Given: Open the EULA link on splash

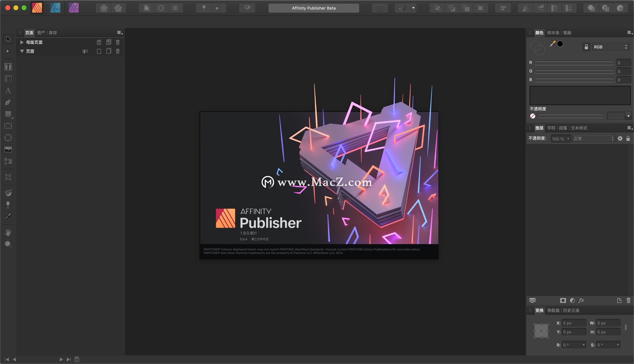Looking at the screenshot, I should click(243, 239).
